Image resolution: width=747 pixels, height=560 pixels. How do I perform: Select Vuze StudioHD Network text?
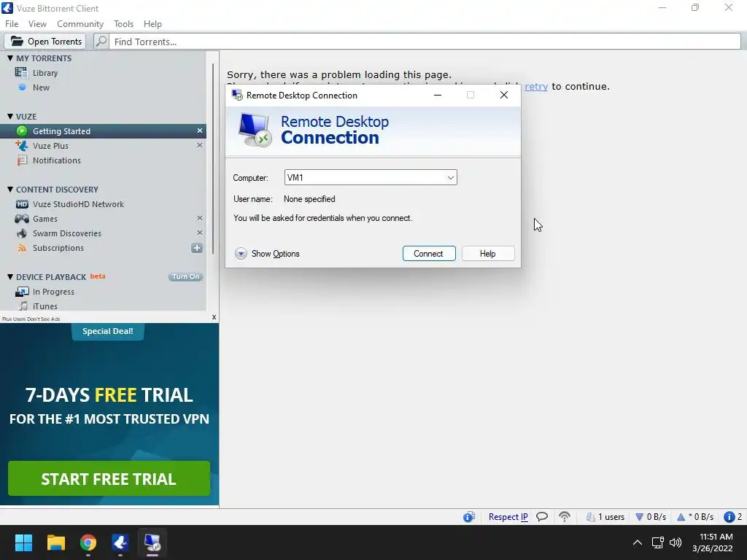[x=78, y=204]
